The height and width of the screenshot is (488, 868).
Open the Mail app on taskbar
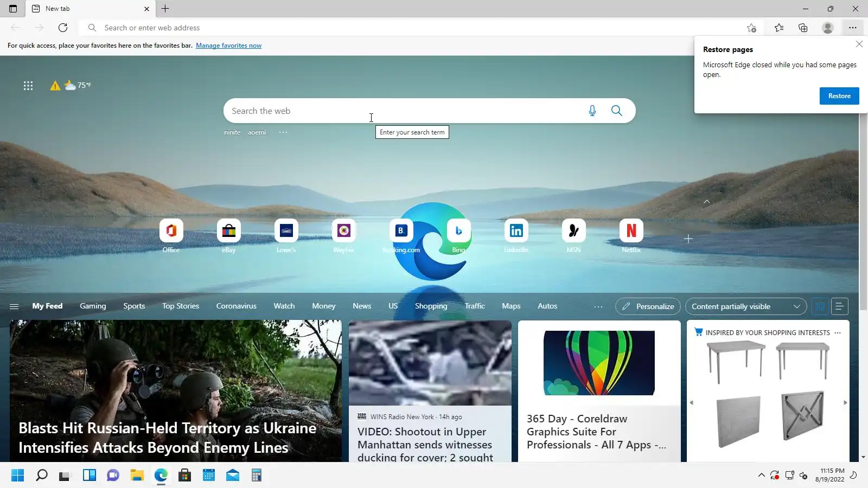232,476
